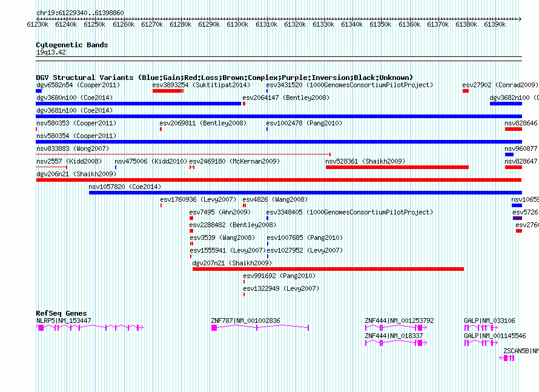
Task: Click the ZNF444 NM_001253792 gene model
Action: pyautogui.click(x=395, y=328)
